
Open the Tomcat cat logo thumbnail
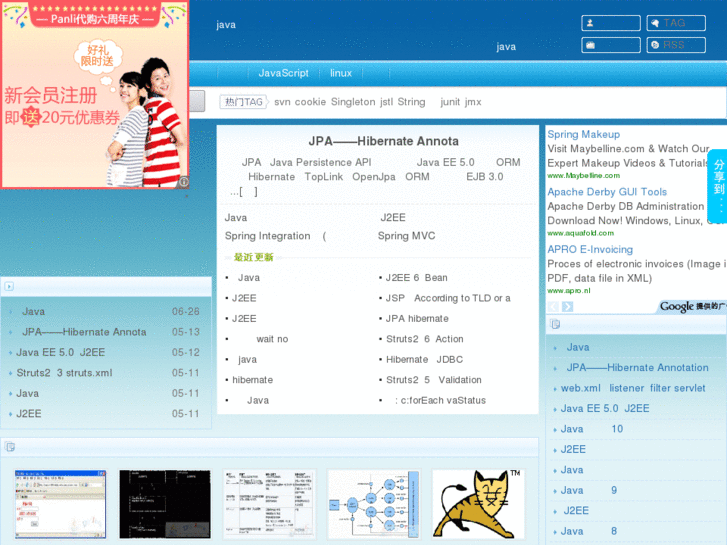click(x=478, y=504)
